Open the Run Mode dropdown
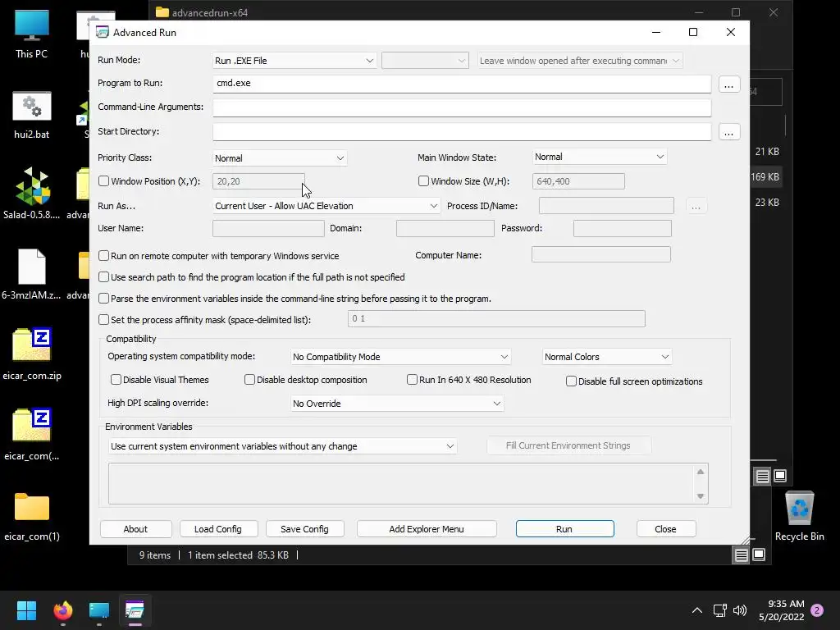The height and width of the screenshot is (630, 840). click(x=294, y=61)
